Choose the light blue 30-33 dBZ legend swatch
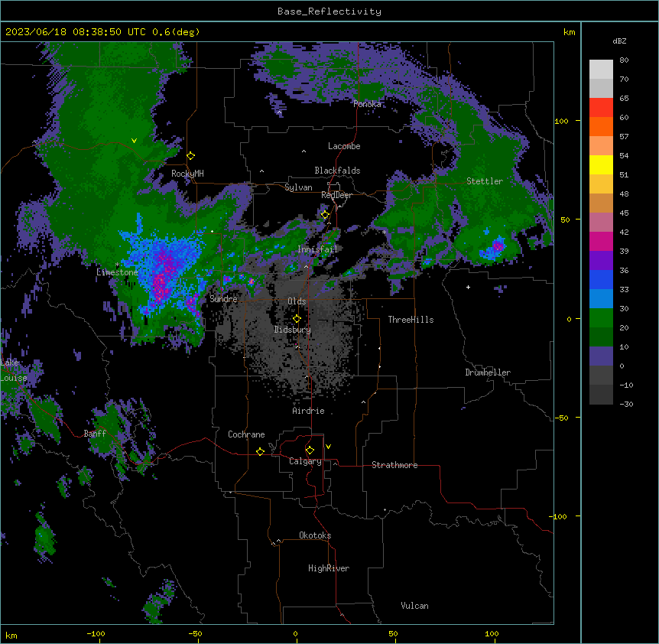This screenshot has height=644, width=659. pos(601,298)
